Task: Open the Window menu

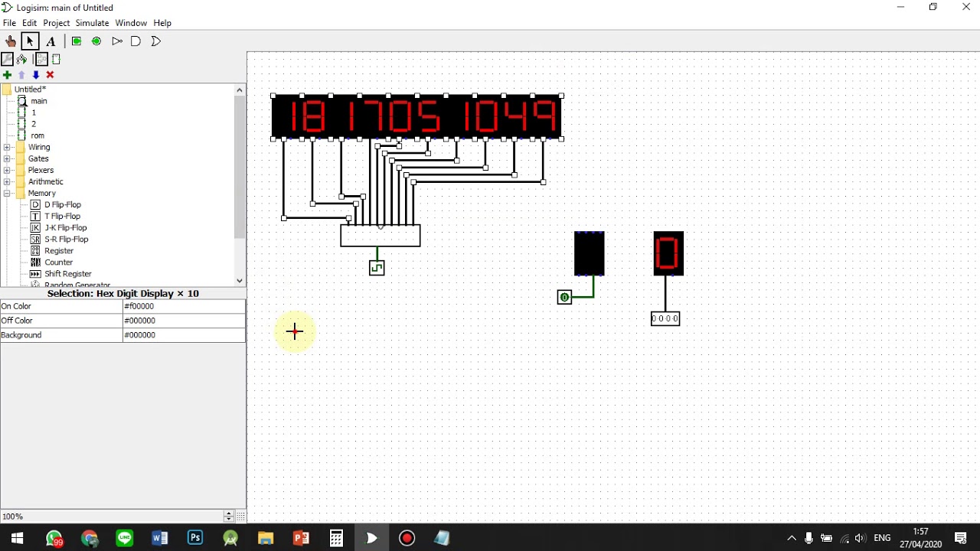Action: [131, 23]
